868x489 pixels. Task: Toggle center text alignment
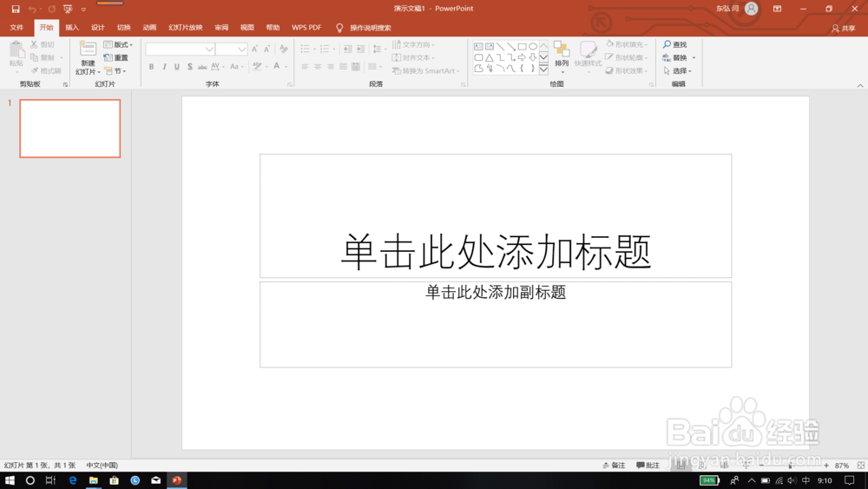click(318, 67)
